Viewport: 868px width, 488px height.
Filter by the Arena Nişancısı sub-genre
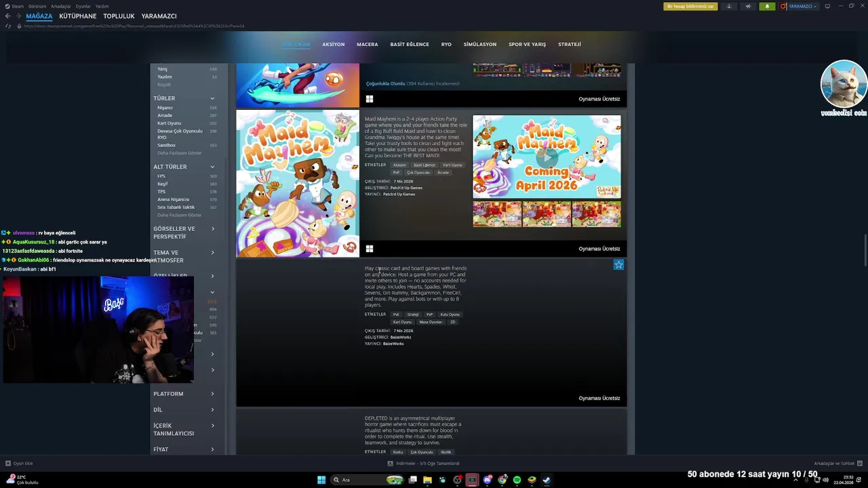pyautogui.click(x=173, y=199)
